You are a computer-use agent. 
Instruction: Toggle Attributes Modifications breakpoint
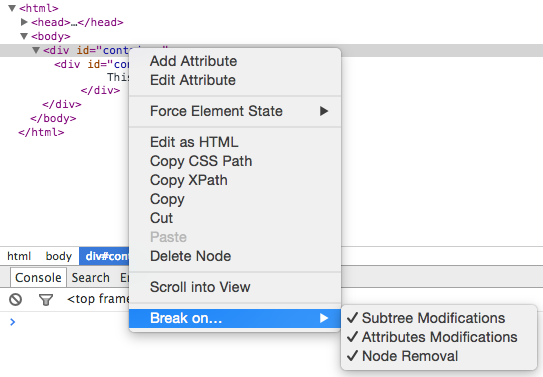[439, 337]
